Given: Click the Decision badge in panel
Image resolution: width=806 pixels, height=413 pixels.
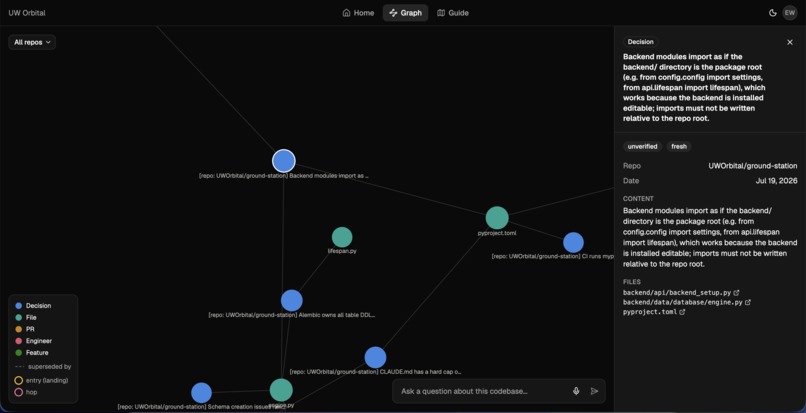Looking at the screenshot, I should [x=640, y=42].
